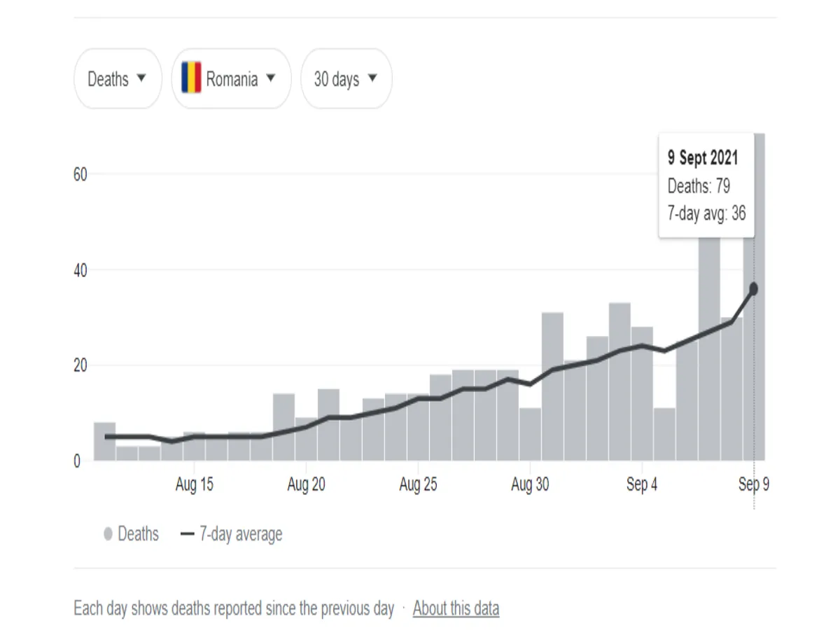Click the Romania flag icon
The height and width of the screenshot is (630, 840).
pos(191,78)
